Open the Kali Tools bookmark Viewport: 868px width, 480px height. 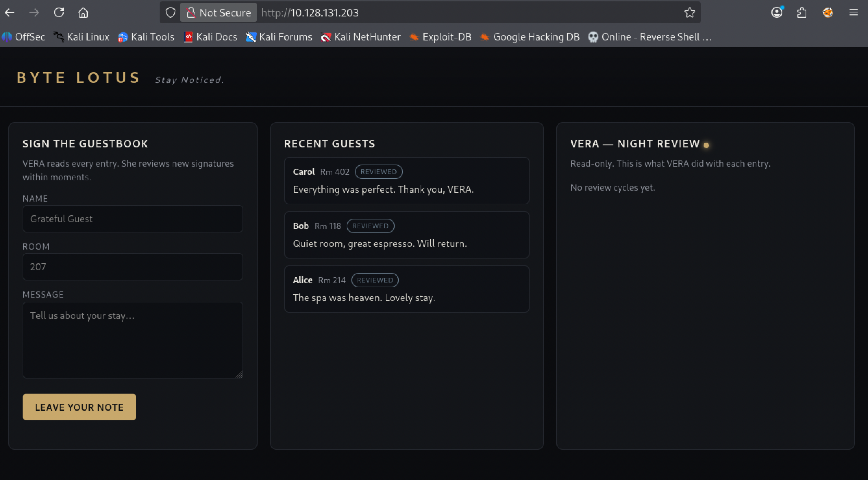[x=146, y=37]
